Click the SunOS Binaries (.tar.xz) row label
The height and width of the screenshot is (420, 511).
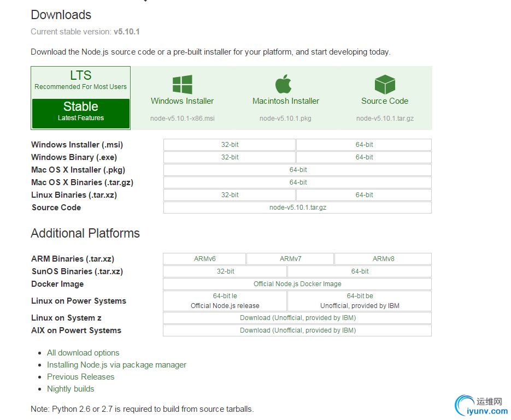tap(77, 271)
